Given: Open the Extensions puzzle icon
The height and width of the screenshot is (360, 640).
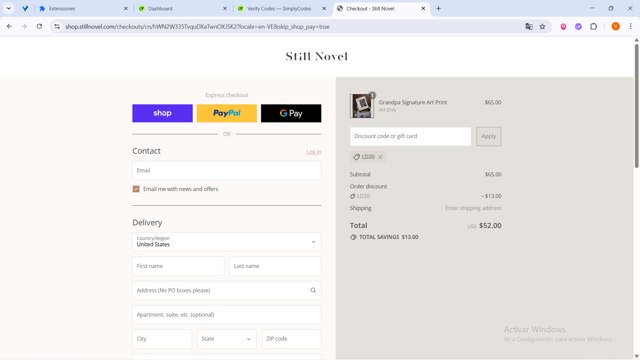Looking at the screenshot, I should (x=593, y=27).
